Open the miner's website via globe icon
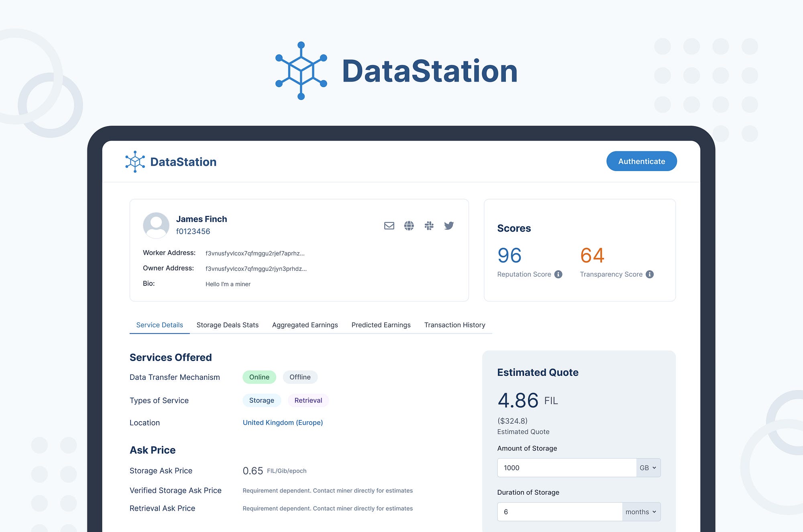Screen dimensions: 803x532 click(409, 226)
